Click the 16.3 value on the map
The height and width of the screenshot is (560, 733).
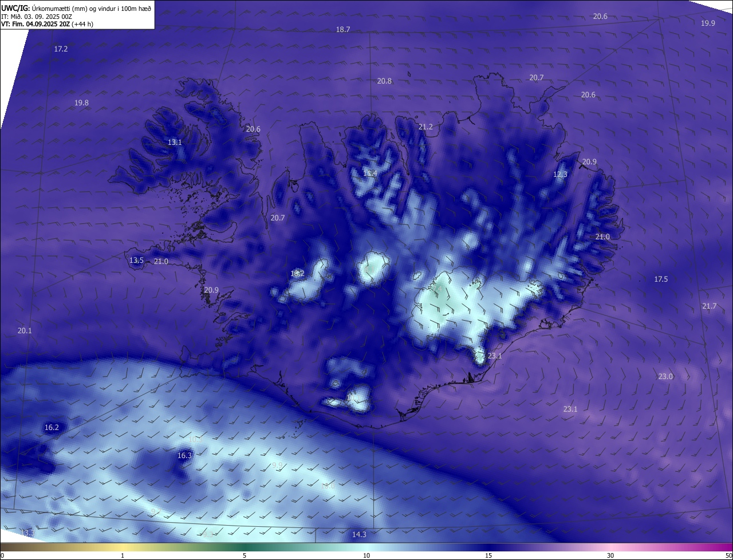coord(184,456)
